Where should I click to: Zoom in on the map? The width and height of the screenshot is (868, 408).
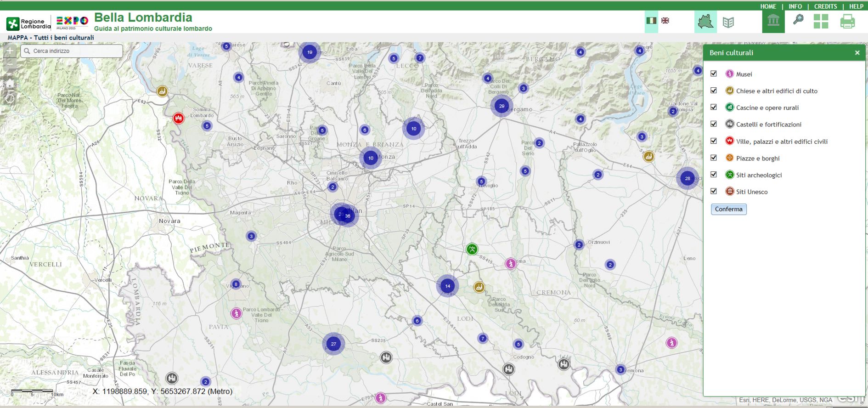(x=10, y=51)
